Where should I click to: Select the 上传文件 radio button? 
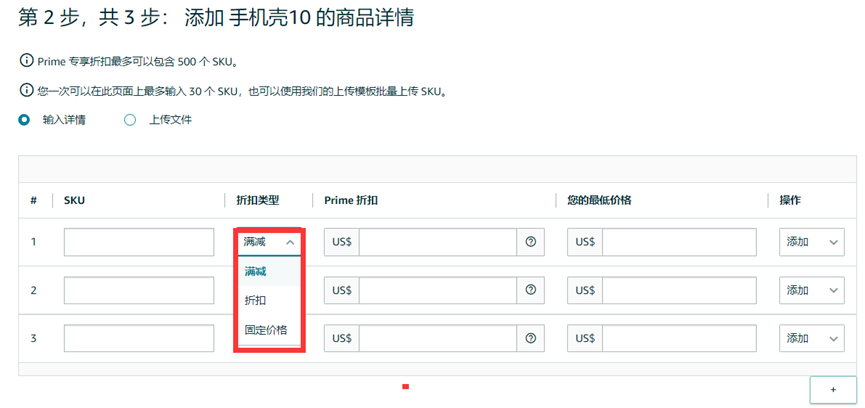(130, 120)
